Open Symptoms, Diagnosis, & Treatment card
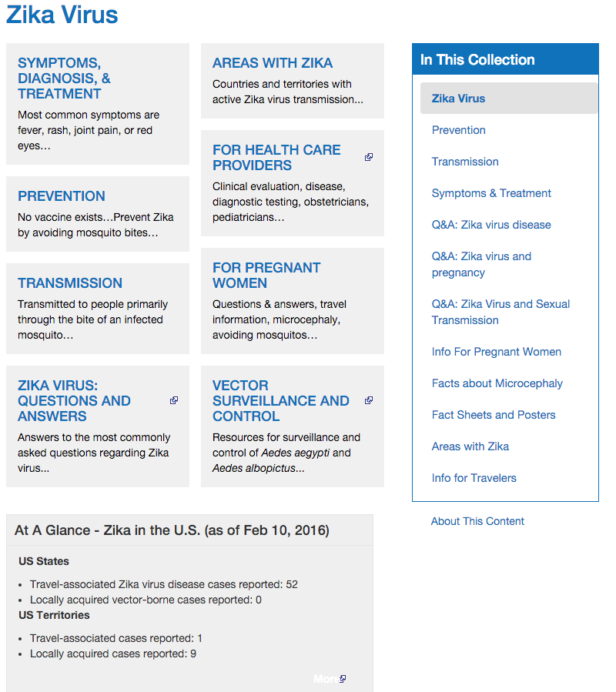The image size is (616, 692). tap(64, 79)
